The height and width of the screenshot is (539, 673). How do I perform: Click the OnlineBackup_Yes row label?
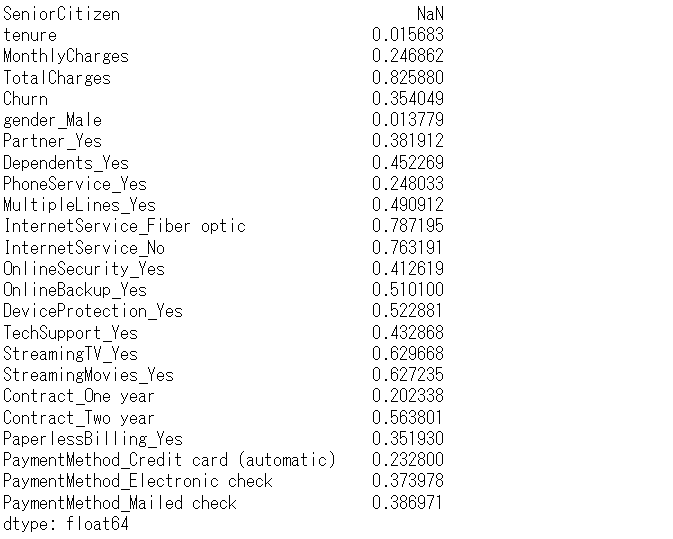(x=75, y=290)
